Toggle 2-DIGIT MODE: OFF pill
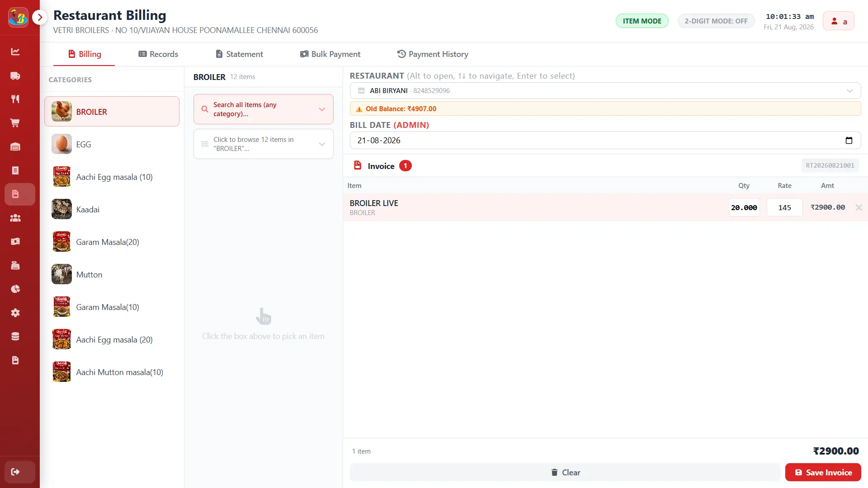 click(716, 21)
